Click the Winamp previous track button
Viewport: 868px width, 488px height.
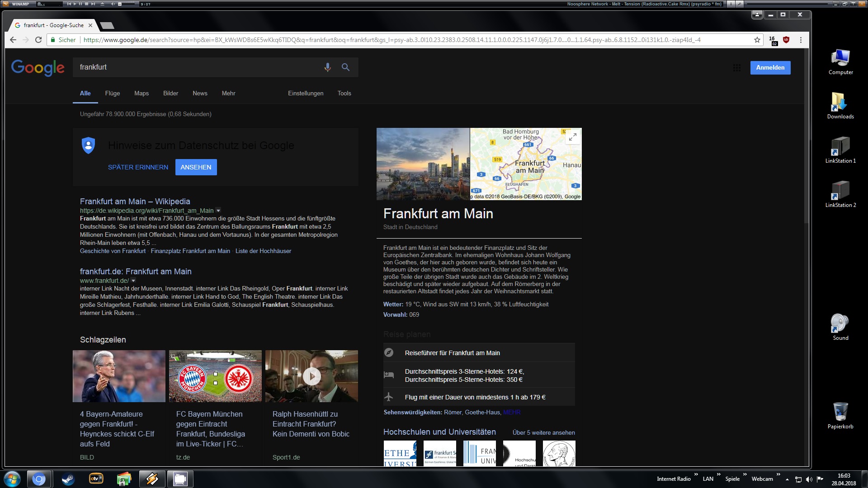(x=69, y=4)
